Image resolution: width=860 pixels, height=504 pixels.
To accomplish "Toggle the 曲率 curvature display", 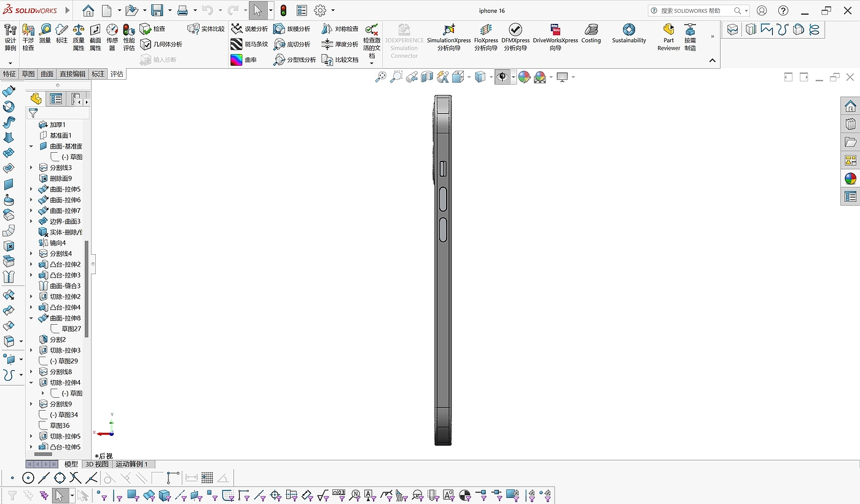I will click(x=244, y=60).
